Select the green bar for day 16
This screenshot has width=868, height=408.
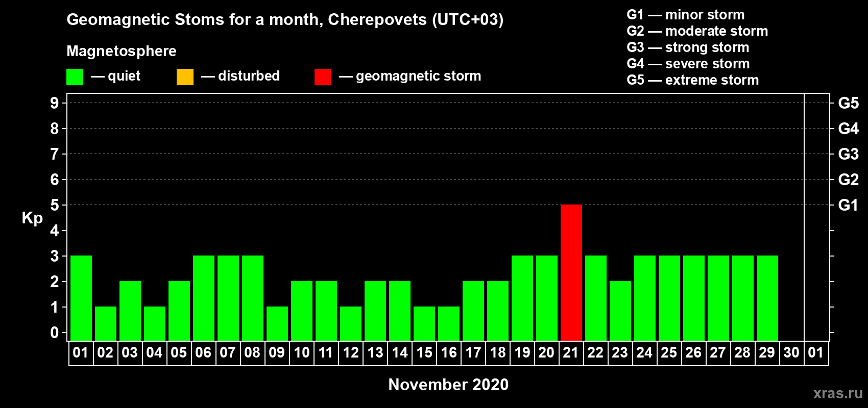449,323
